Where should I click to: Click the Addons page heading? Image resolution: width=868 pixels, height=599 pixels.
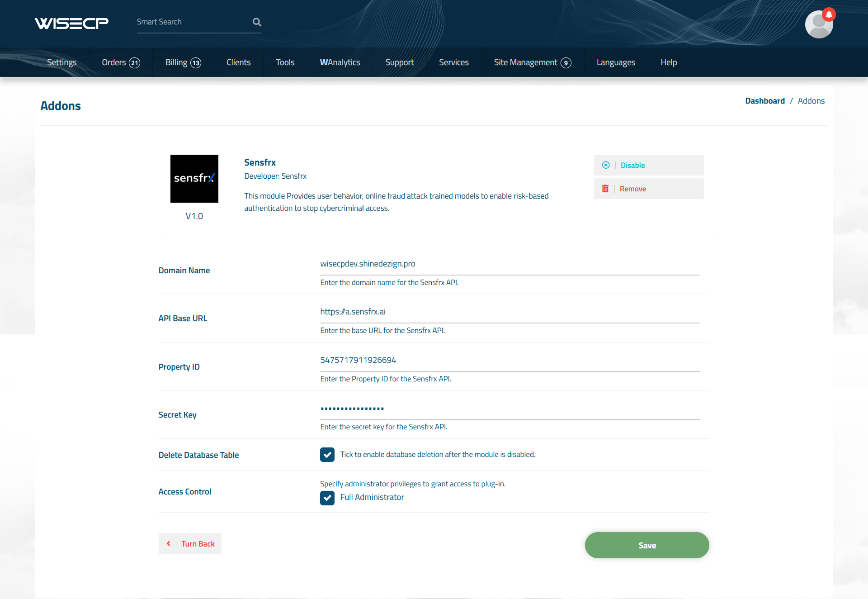(x=61, y=106)
